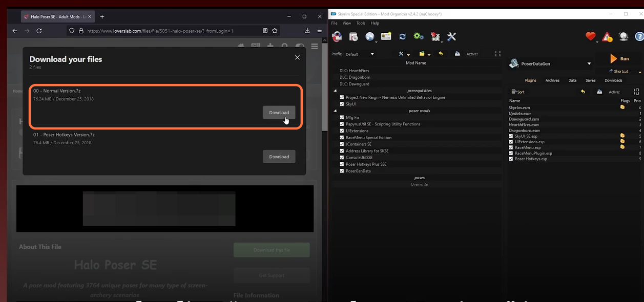
Task: Click the mod list create backup icon
Action: tap(457, 54)
